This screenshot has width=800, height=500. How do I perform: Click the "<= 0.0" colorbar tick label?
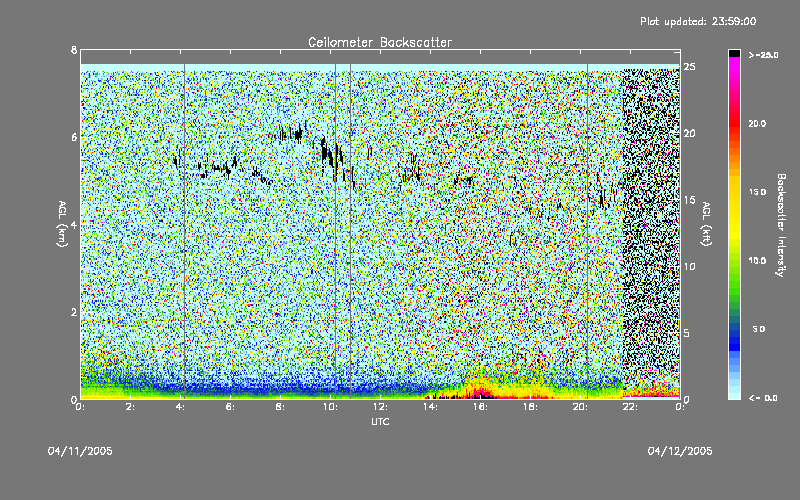pos(763,398)
